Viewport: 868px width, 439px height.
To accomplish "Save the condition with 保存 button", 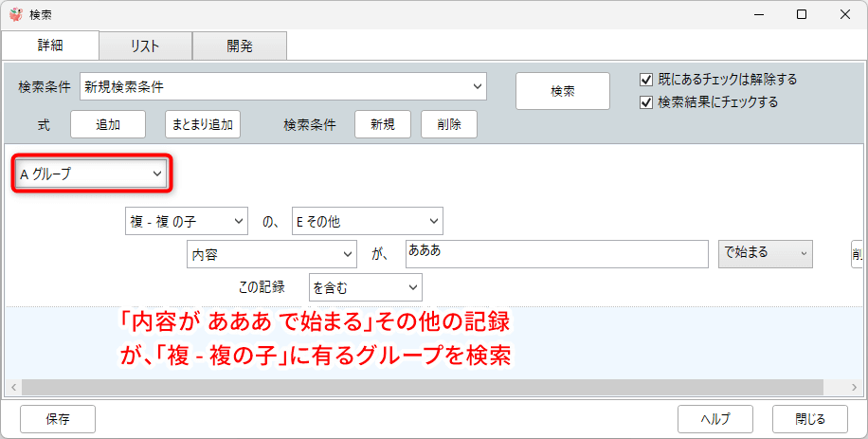I will point(57,418).
